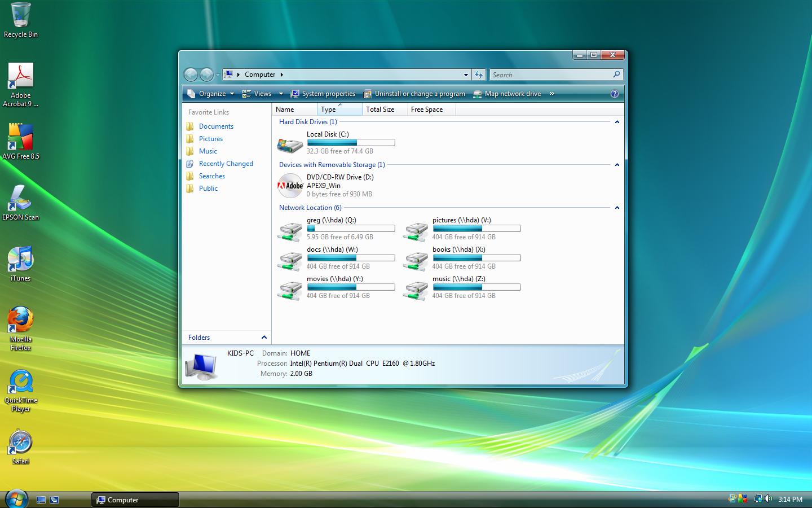Collapse the Hard Disk Drives group
The height and width of the screenshot is (508, 812).
point(617,122)
